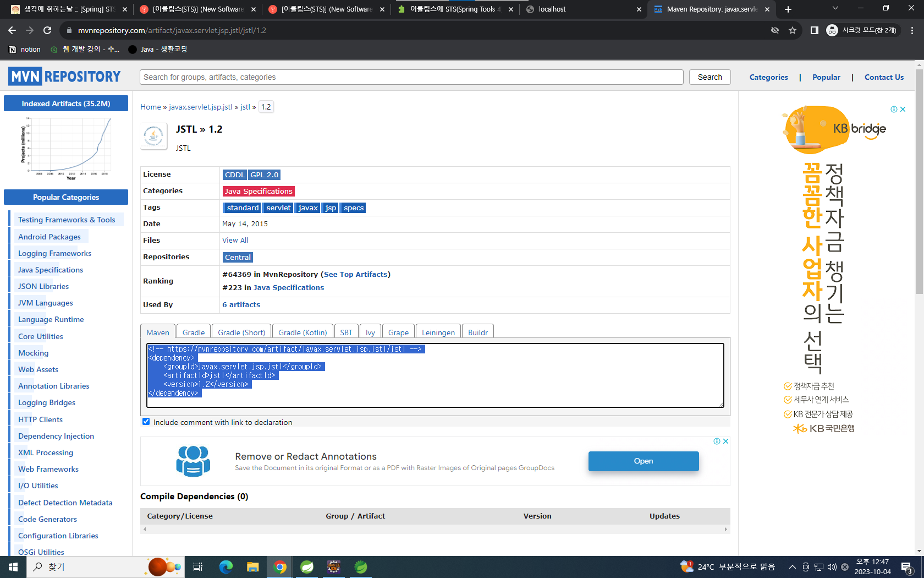Click the third-party cookie blocked eye icon
924x578 pixels.
click(x=775, y=30)
